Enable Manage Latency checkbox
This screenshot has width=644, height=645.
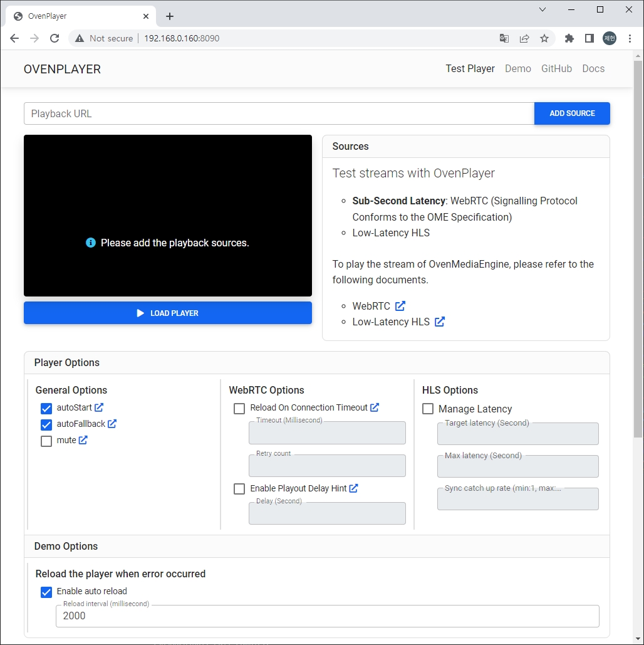pos(428,409)
